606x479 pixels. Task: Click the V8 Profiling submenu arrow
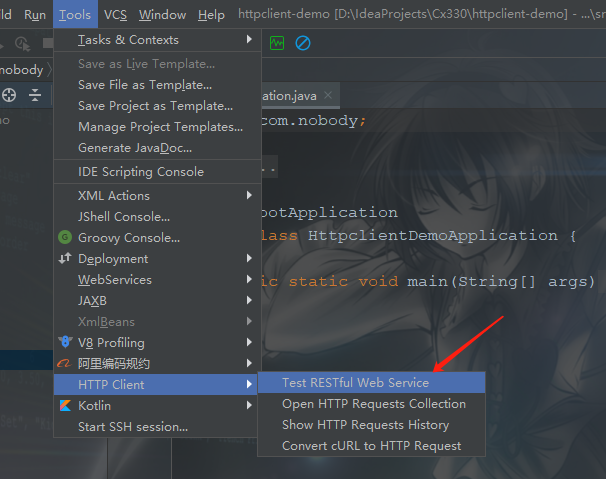click(249, 342)
